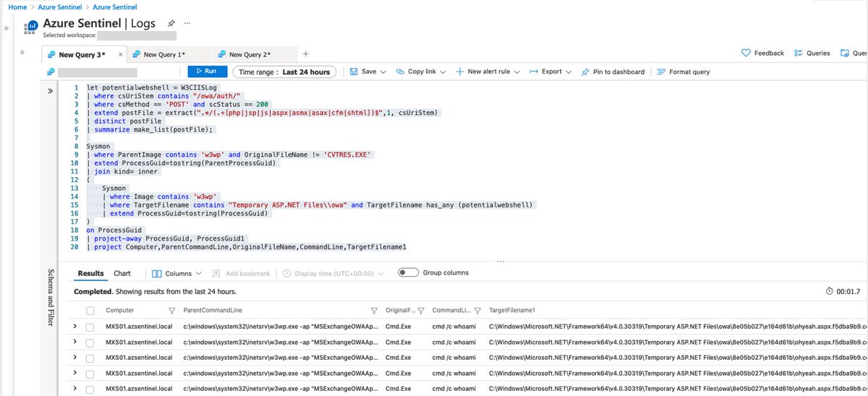Screen dimensions: 868x396
Task: Click the Feedback heart button
Action: (x=763, y=53)
